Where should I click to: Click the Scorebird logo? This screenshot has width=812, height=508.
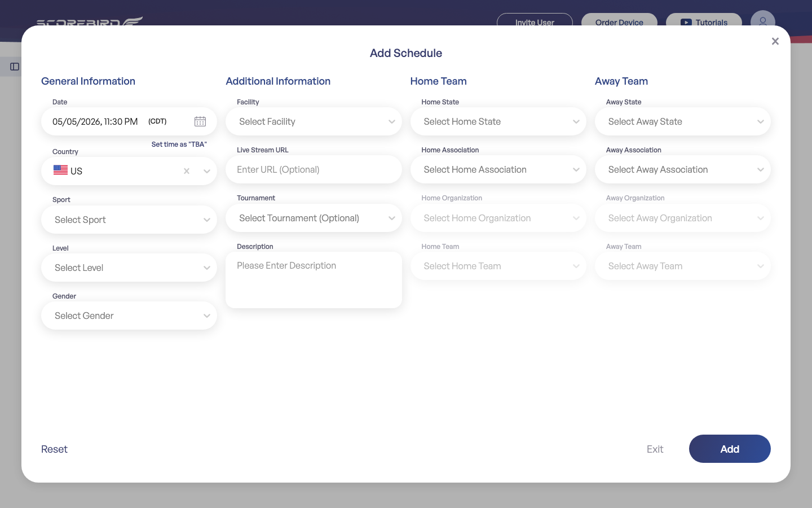coord(89,21)
